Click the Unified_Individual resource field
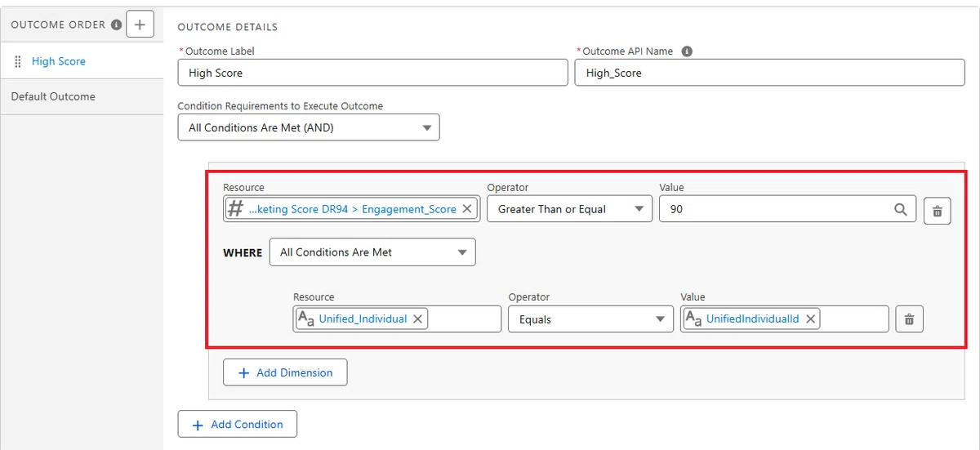This screenshot has height=450, width=980. pos(397,319)
